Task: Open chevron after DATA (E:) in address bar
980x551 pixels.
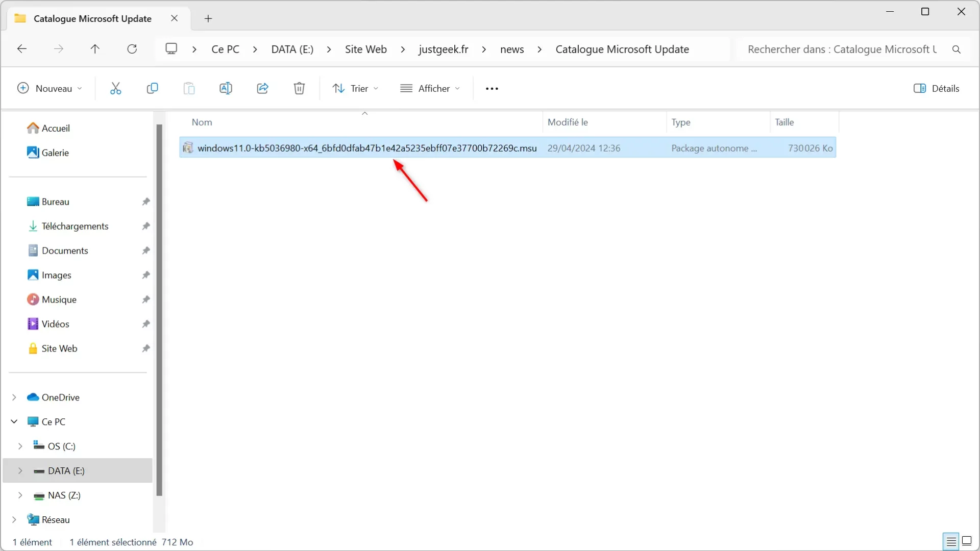Action: click(329, 49)
